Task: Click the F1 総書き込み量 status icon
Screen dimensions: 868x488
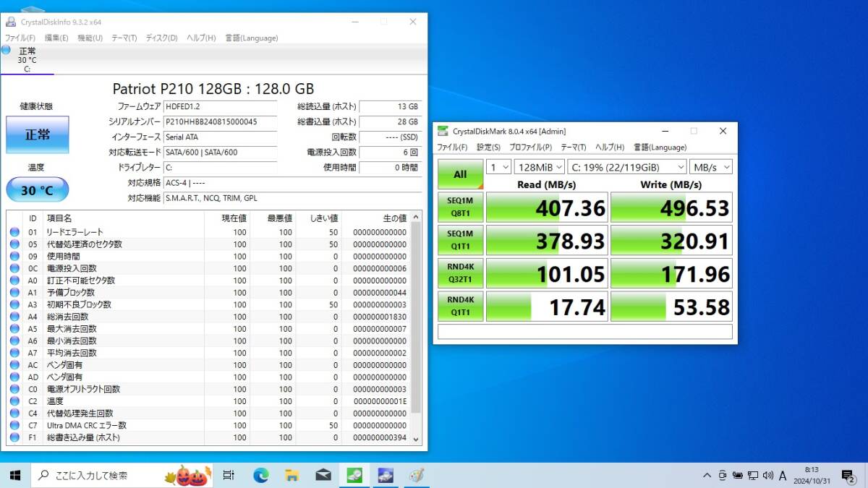Action: point(14,437)
